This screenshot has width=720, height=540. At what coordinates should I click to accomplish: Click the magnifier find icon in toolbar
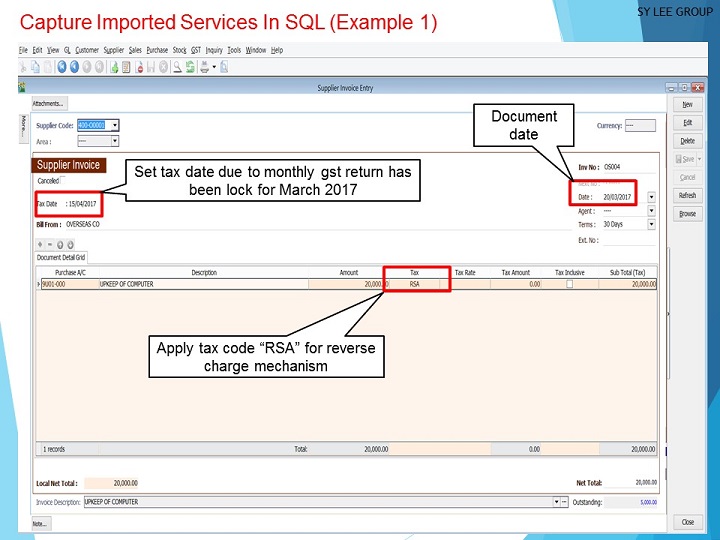point(176,67)
